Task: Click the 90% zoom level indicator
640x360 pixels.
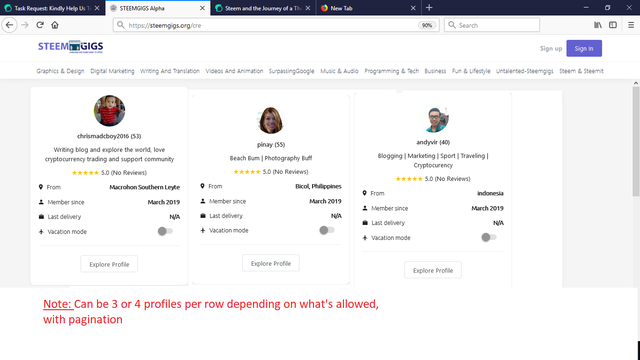Action: click(427, 25)
